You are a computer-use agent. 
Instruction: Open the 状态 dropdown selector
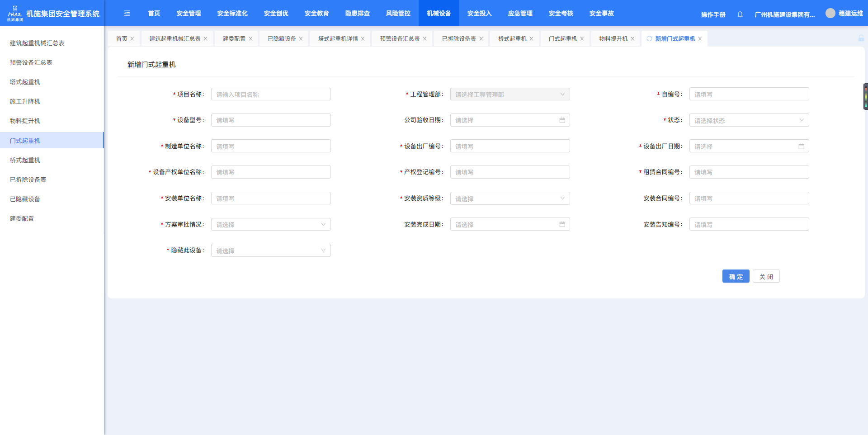(749, 120)
